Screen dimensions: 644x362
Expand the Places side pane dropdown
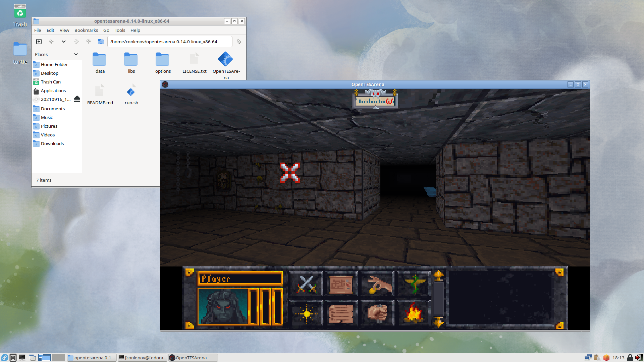click(76, 54)
